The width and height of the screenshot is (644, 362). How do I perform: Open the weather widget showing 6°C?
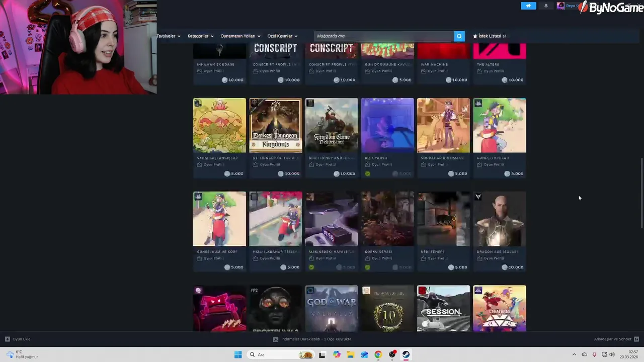coord(23,354)
